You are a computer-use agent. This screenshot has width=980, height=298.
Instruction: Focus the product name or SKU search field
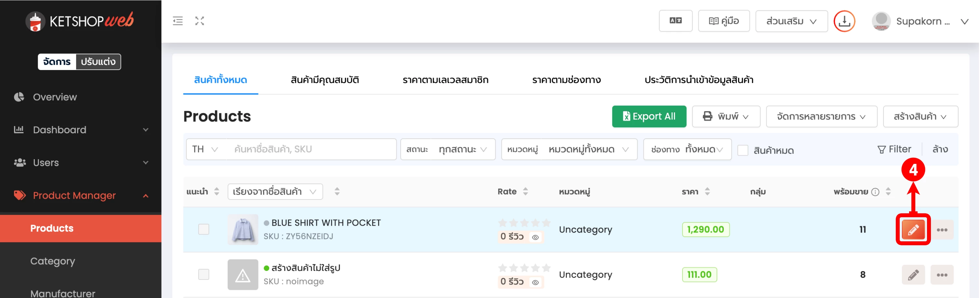click(x=311, y=149)
